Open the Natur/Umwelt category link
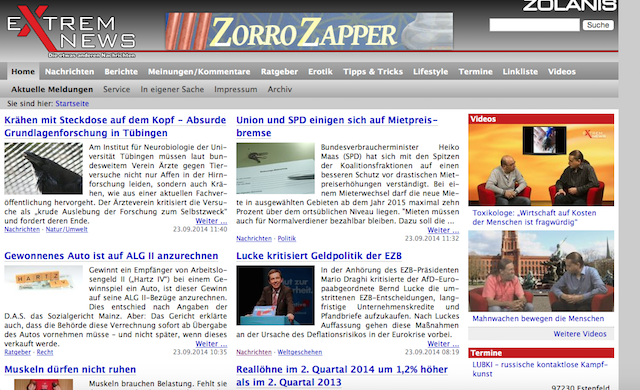This screenshot has height=390, width=640. 67,230
